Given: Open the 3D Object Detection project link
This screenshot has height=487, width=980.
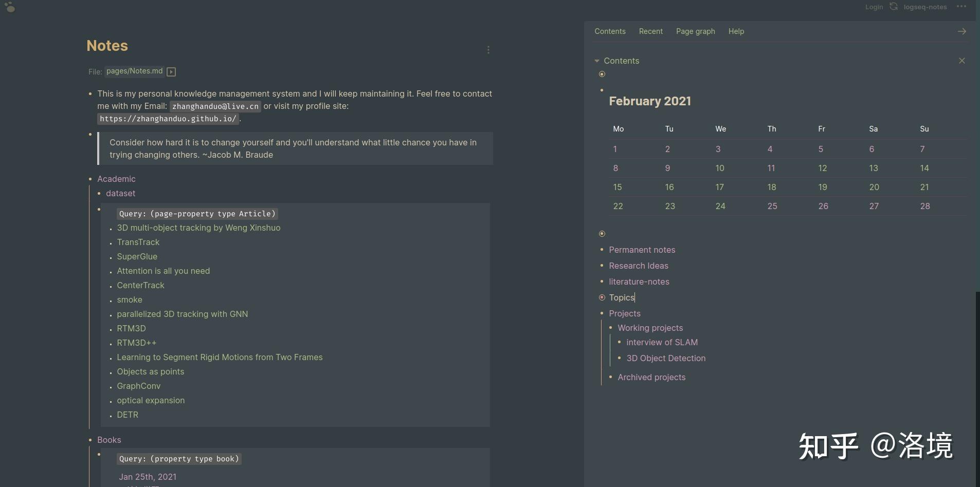Looking at the screenshot, I should click(665, 358).
